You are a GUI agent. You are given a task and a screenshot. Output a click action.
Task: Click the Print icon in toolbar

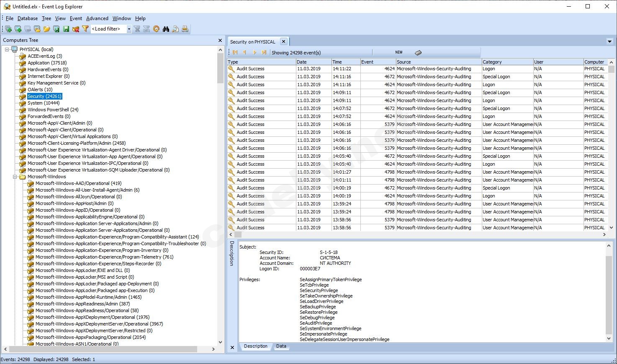point(185,29)
